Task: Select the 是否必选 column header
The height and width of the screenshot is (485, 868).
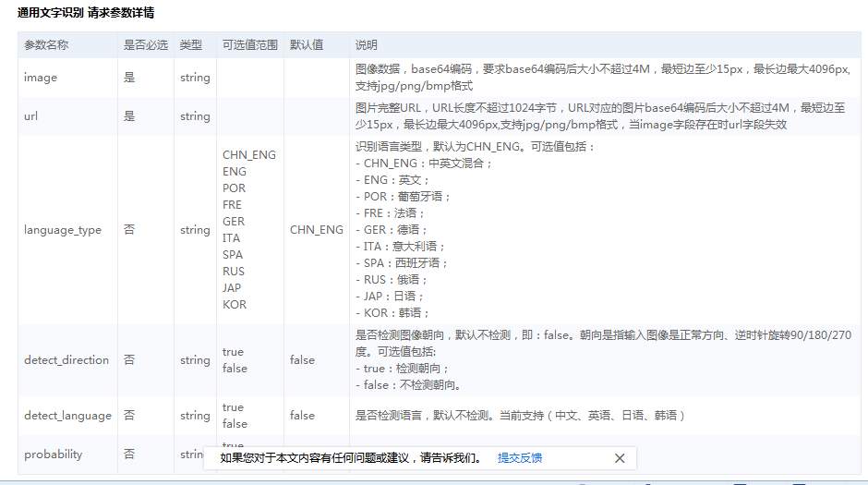Action: [x=145, y=45]
